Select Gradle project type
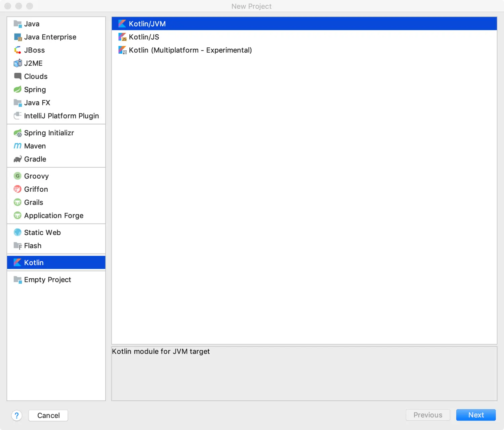This screenshot has width=504, height=430. [56, 159]
